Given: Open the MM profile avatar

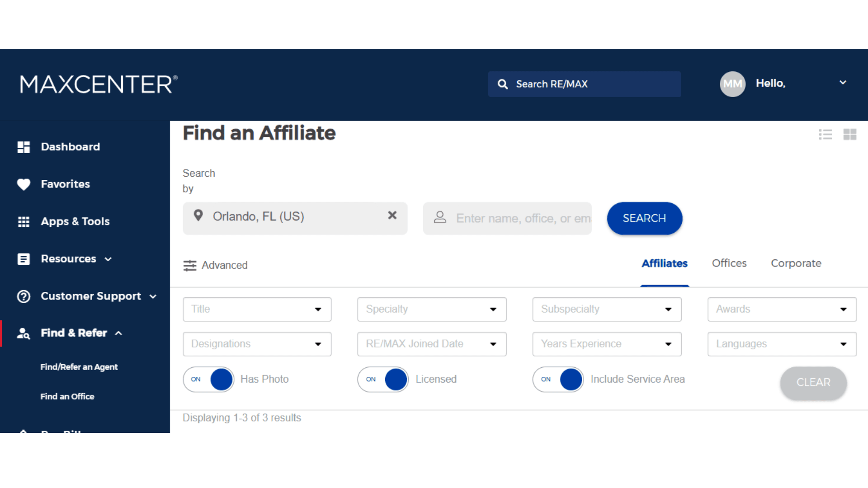Looking at the screenshot, I should [732, 84].
